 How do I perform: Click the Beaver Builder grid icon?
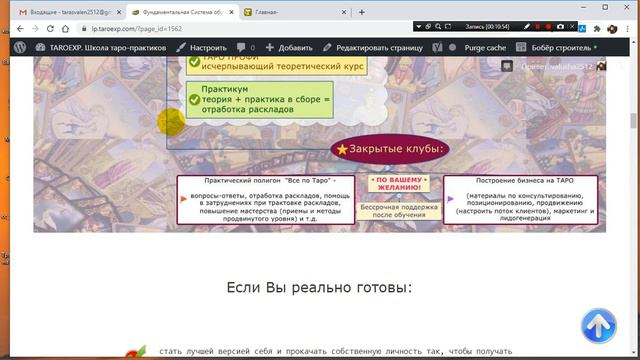pyautogui.click(x=521, y=47)
